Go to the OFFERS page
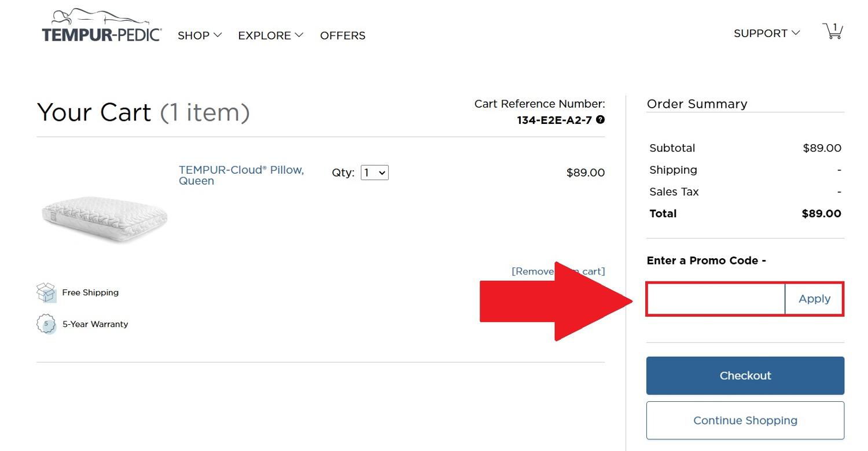 [x=343, y=35]
